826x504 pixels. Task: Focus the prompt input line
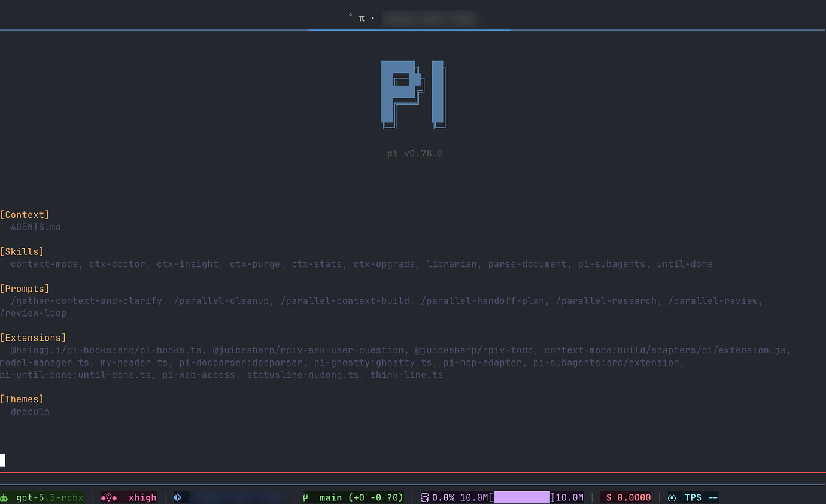[413, 460]
